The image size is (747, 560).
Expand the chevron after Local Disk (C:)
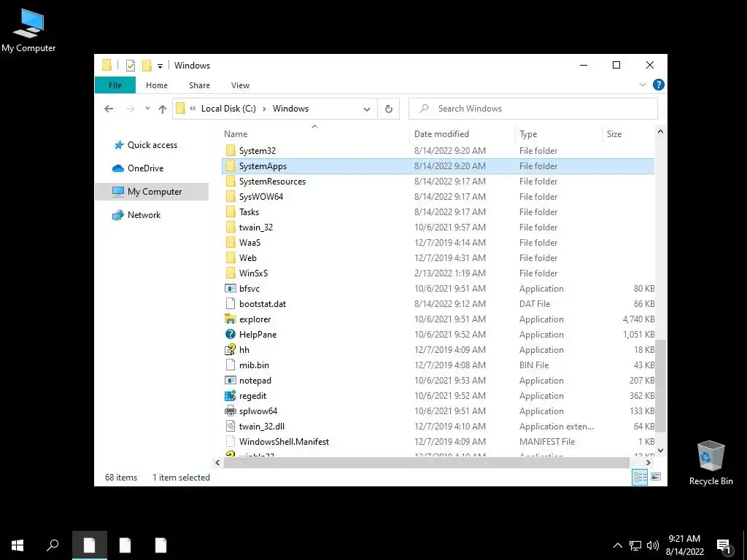point(264,109)
